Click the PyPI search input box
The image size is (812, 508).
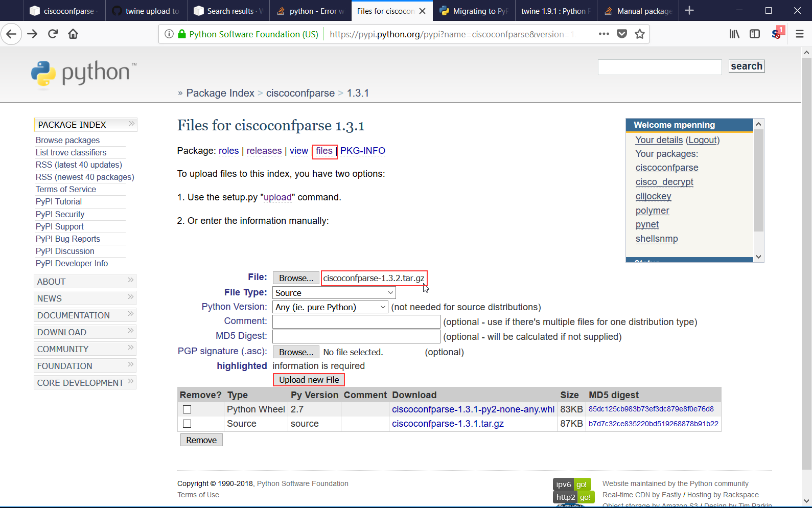[x=660, y=67]
